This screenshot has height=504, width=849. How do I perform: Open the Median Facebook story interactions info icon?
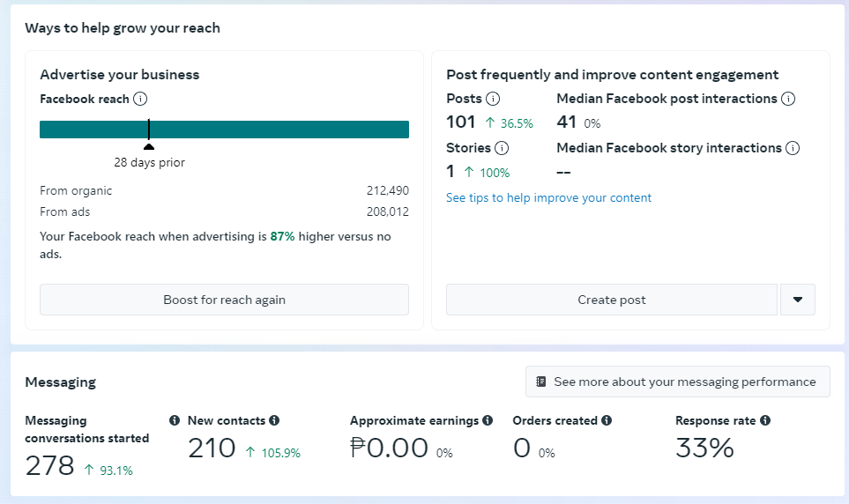click(793, 148)
